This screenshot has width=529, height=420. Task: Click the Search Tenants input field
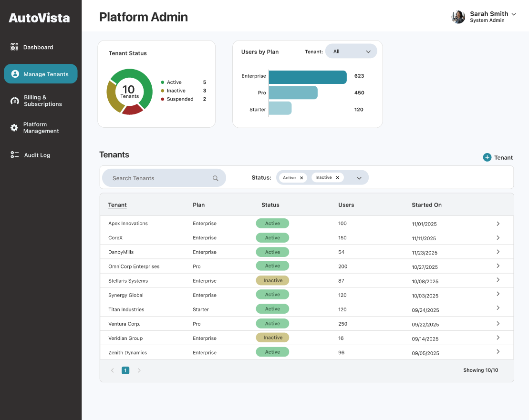(x=157, y=178)
